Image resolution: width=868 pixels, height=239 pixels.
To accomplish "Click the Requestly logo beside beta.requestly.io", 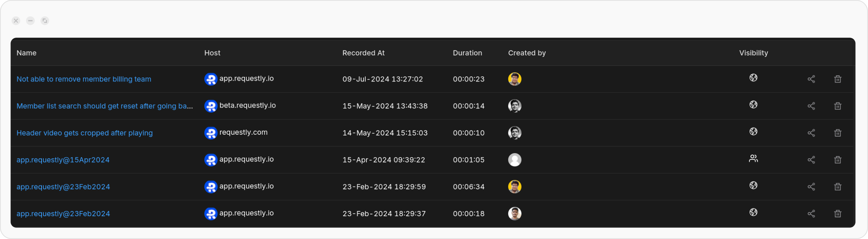I will 211,106.
